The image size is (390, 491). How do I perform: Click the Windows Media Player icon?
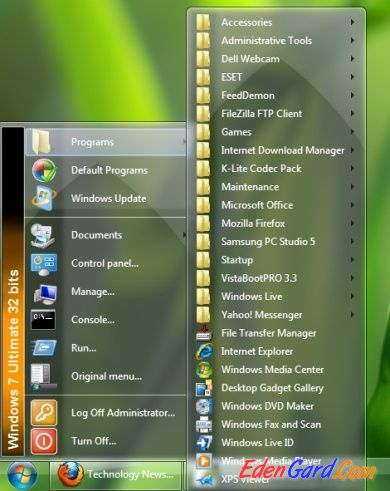point(204,461)
